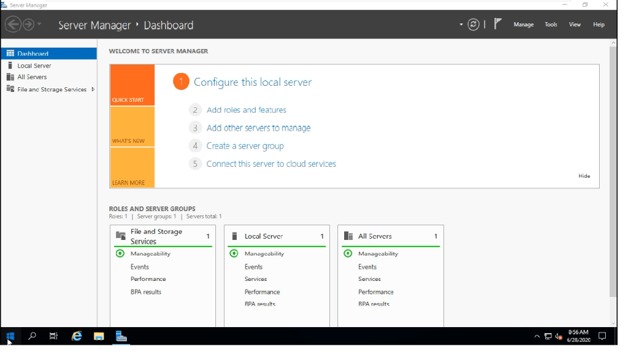Select the WHAT'S NEW tile
Viewport: 644px width, 362px height.
click(132, 127)
